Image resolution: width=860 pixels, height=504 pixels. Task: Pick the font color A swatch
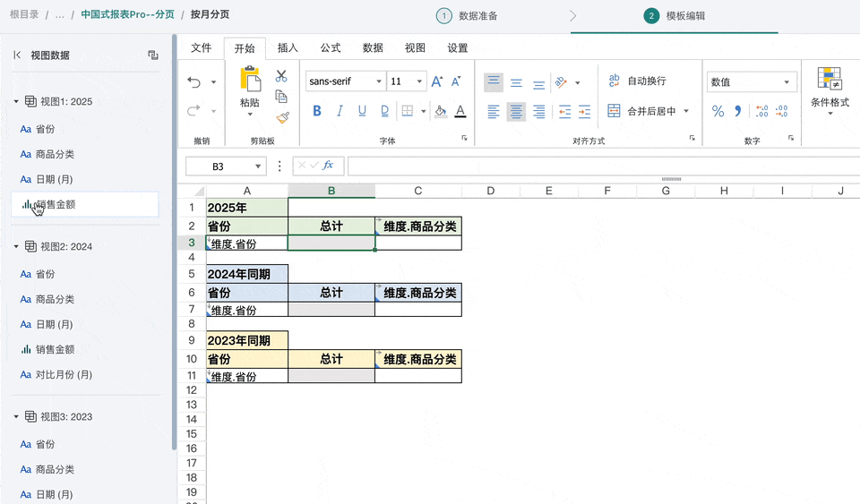tap(460, 111)
